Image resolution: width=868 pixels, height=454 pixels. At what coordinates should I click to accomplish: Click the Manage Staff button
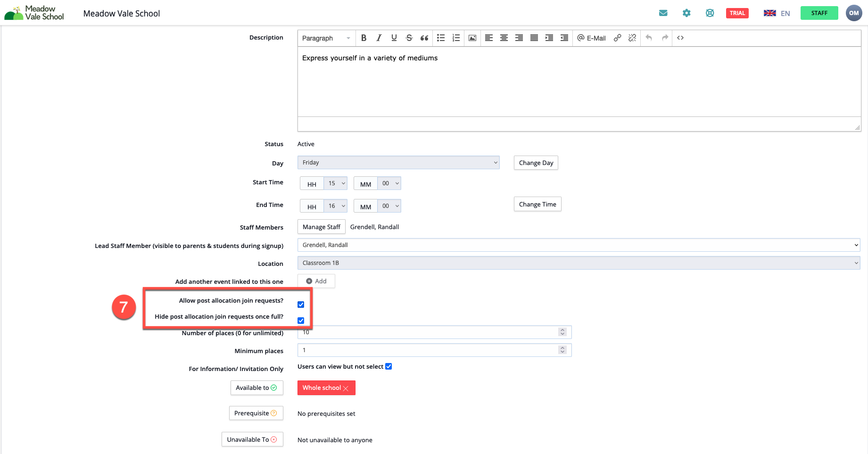click(321, 227)
